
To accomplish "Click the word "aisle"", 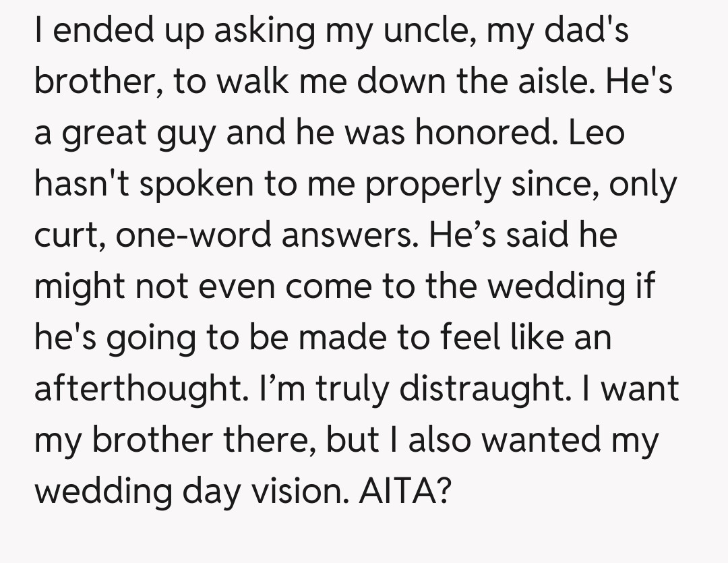I will pos(553,82).
